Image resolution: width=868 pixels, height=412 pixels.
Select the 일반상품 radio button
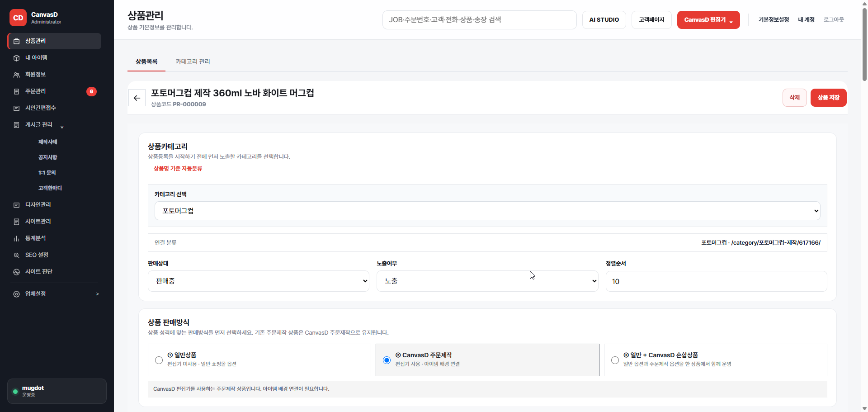(159, 360)
